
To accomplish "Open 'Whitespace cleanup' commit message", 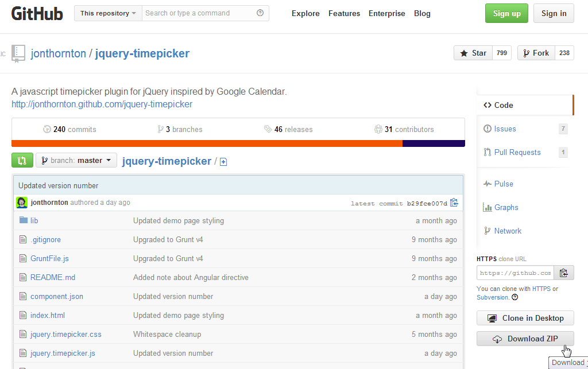I will point(167,334).
